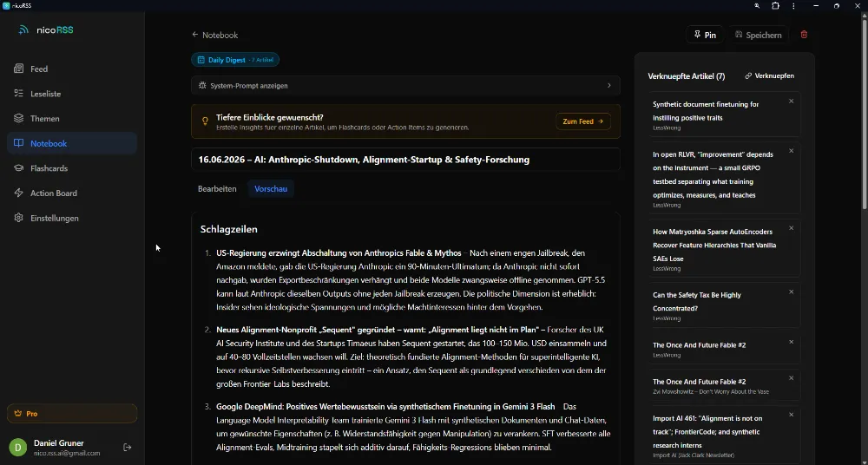Click the Daniel Gruner avatar
Viewport: 868px width, 465px height.
click(x=17, y=448)
